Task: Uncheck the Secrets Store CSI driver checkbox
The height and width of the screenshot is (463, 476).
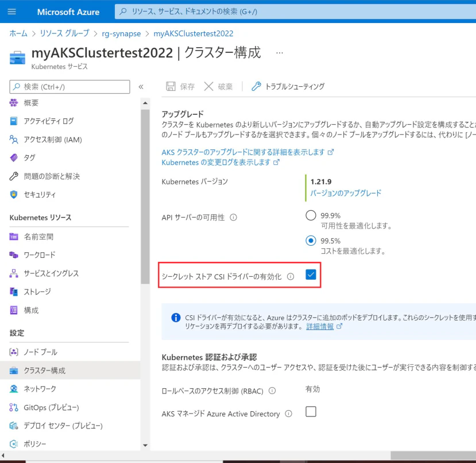Action: click(x=311, y=275)
